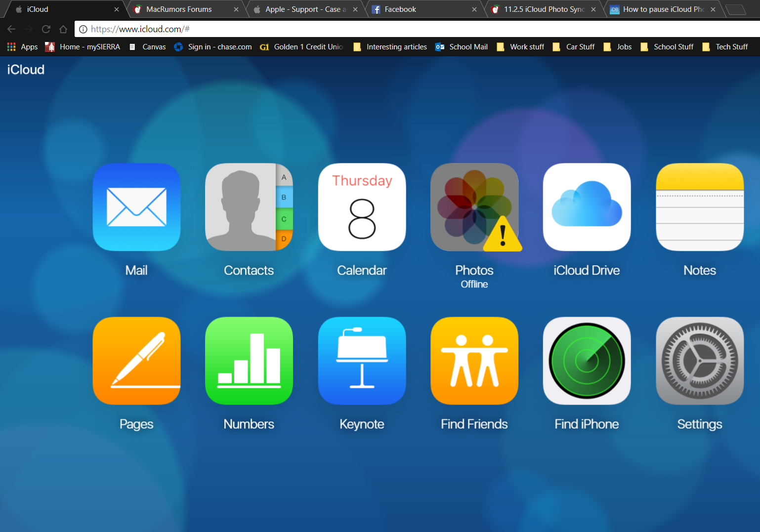The image size is (760, 532).
Task: Open the Apps grid shortcut in bookmarks bar
Action: coord(22,47)
